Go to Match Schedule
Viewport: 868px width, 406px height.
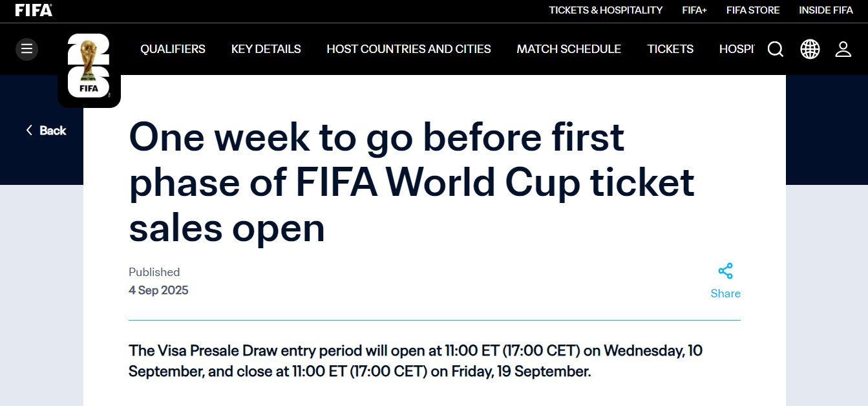tap(569, 49)
